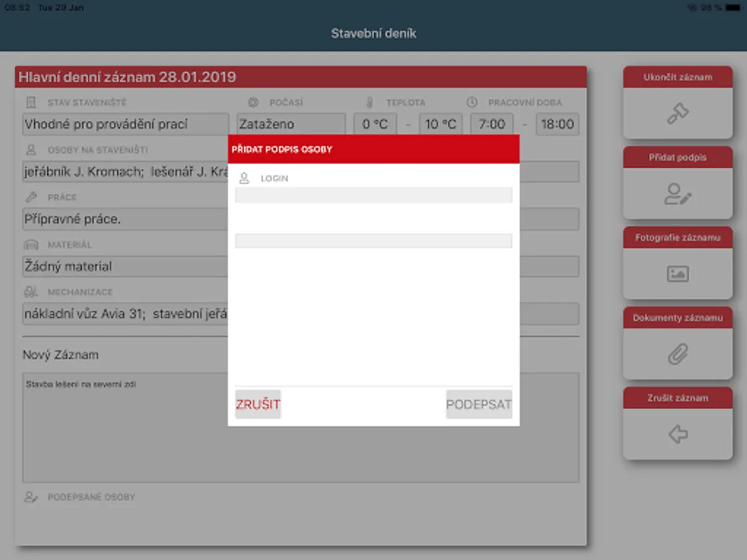This screenshot has height=560, width=747.
Task: Click the STAV STAVENIŠTĚ label
Action: click(87, 102)
